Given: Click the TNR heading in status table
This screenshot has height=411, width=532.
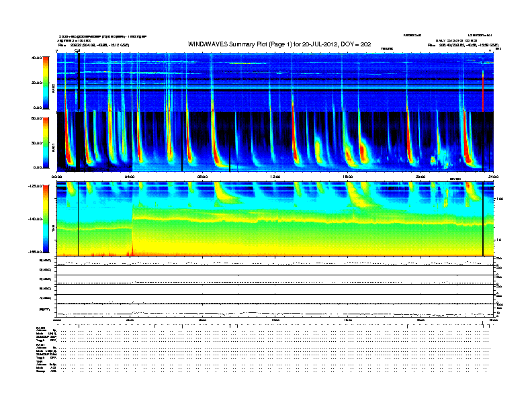Looking at the screenshot, I should click(x=38, y=361).
